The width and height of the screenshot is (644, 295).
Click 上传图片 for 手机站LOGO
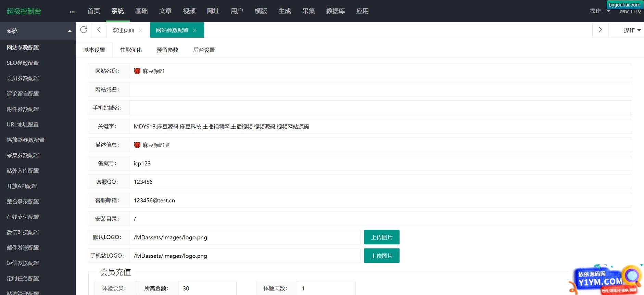(x=382, y=256)
